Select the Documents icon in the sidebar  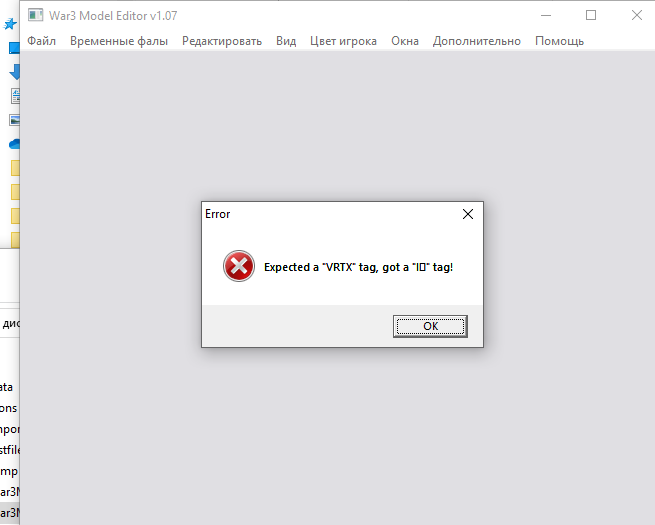point(15,96)
